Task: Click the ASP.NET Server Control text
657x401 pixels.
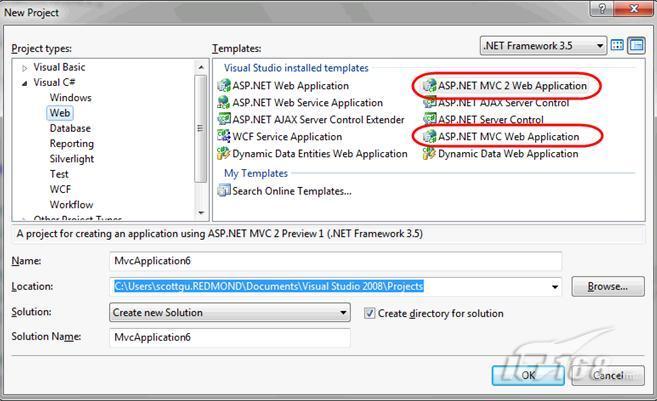Action: 491,120
